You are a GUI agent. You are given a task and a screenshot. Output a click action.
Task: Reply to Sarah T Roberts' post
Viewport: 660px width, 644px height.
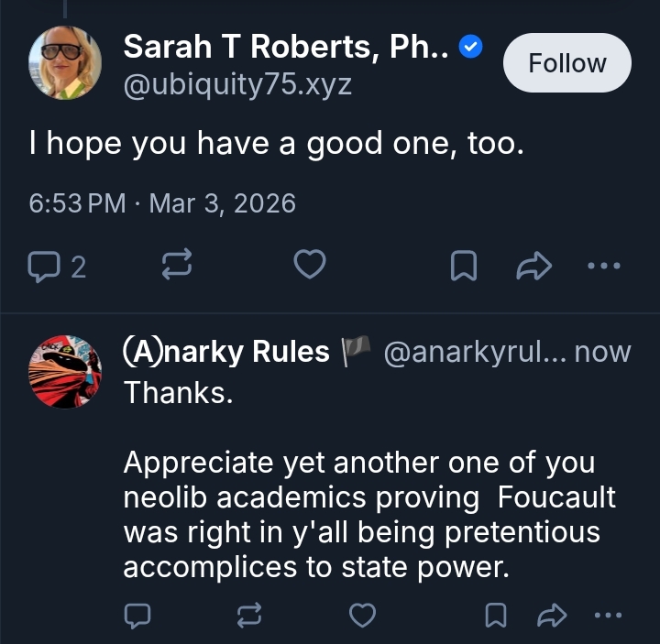point(44,267)
